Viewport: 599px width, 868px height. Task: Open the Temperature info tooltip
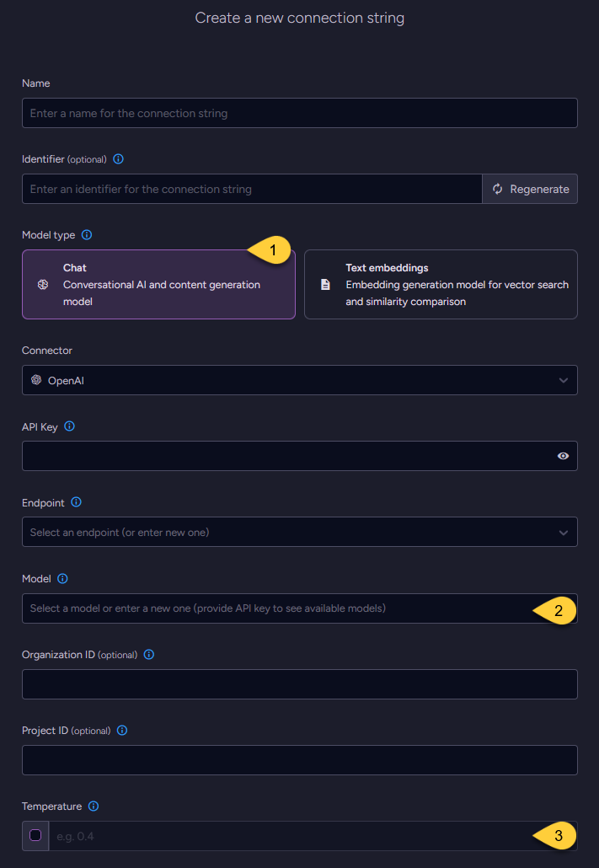point(94,806)
